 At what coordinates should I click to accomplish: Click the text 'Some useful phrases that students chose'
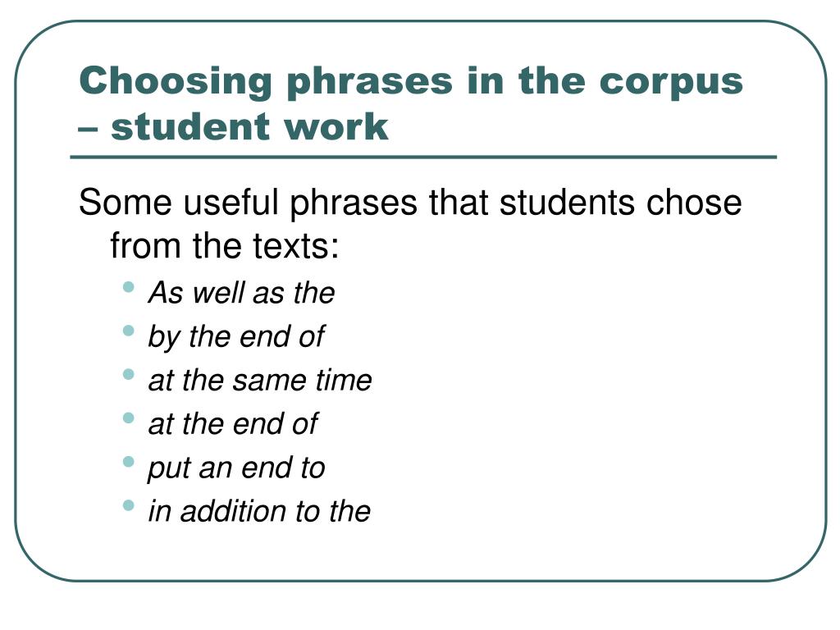[x=410, y=203]
